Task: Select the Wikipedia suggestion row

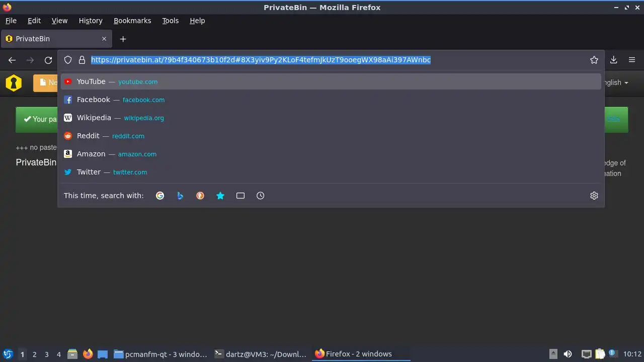Action: tap(331, 118)
